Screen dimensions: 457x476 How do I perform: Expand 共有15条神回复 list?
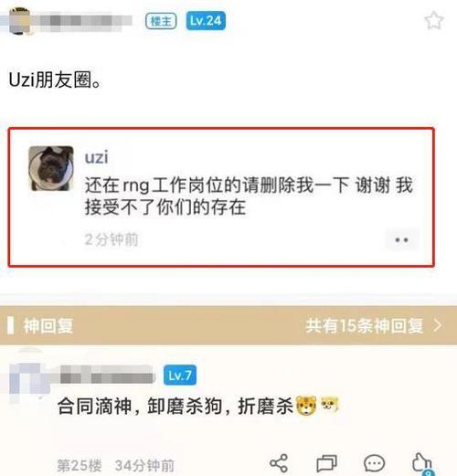(x=365, y=326)
